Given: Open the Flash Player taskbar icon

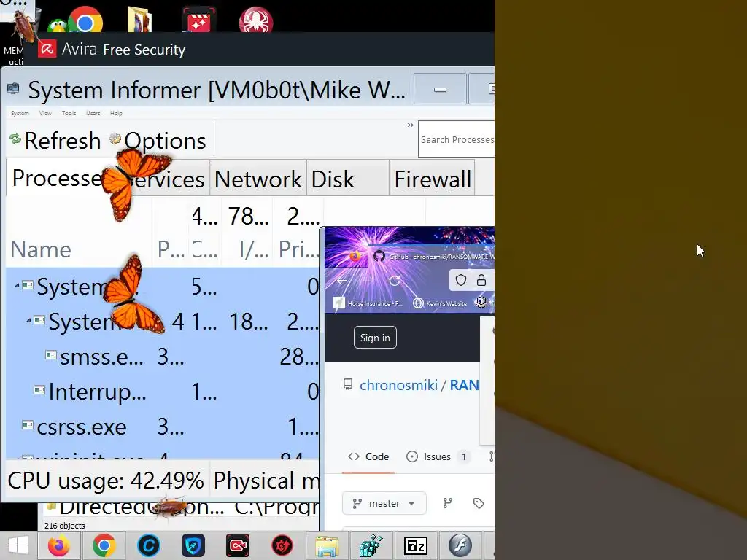Looking at the screenshot, I should pyautogui.click(x=460, y=545).
